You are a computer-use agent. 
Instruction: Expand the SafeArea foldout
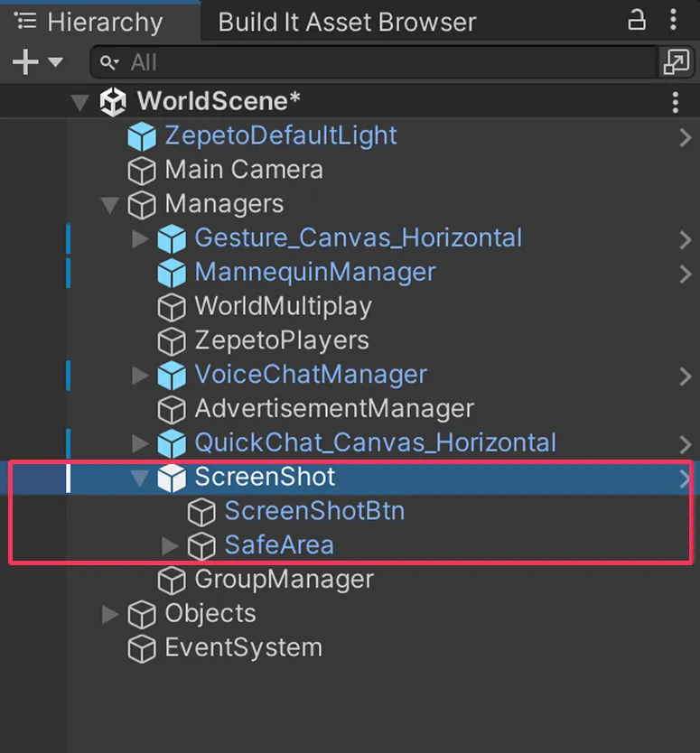click(170, 546)
